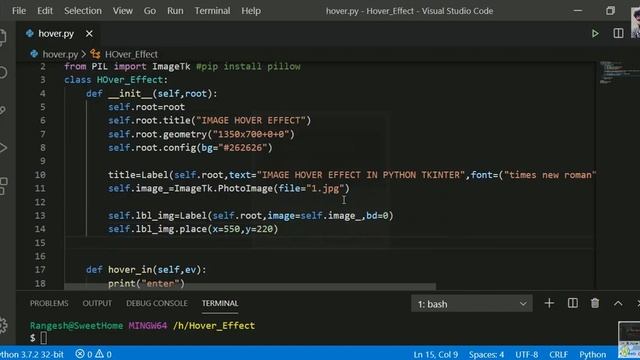
Task: Switch to the PROBLEMS panel tab
Action: click(49, 303)
